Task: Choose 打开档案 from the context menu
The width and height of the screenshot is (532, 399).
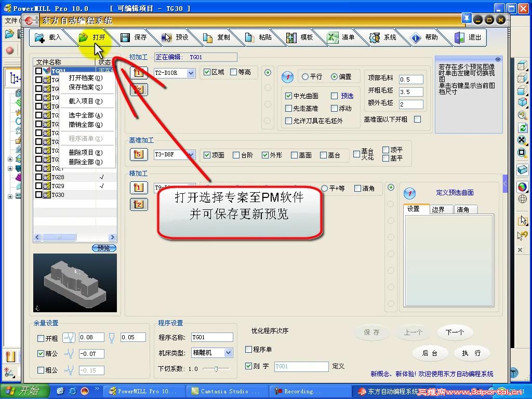Action: pyautogui.click(x=86, y=78)
